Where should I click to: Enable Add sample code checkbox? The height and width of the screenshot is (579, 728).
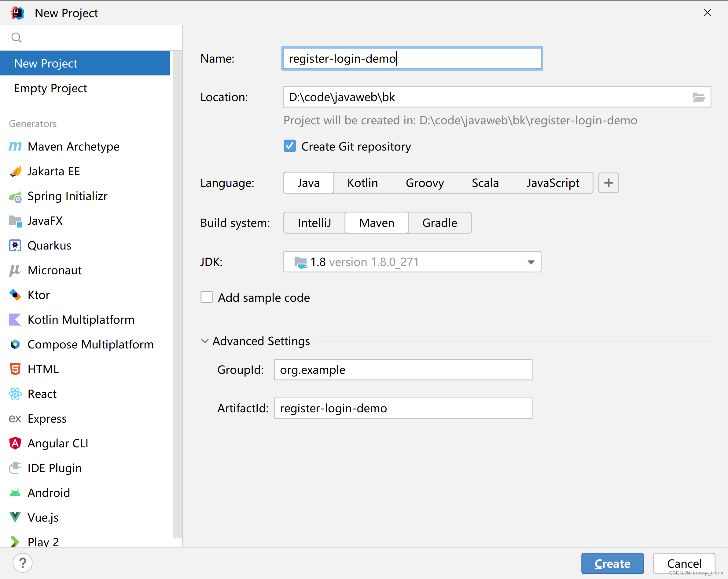[x=207, y=297]
